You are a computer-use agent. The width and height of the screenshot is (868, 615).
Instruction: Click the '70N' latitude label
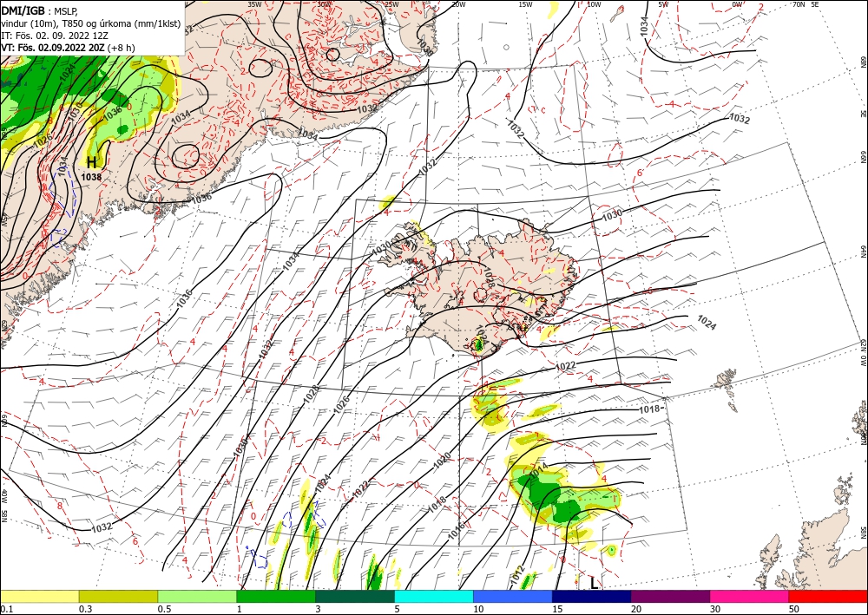tap(799, 4)
